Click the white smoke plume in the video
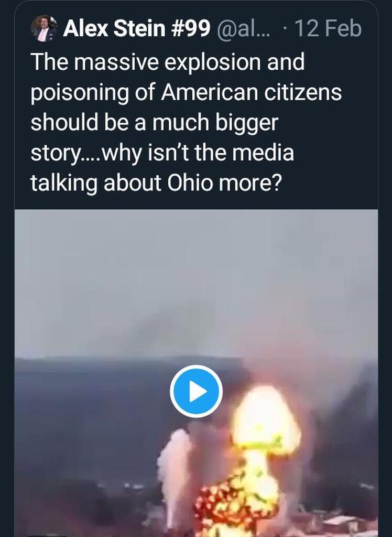 tap(173, 461)
